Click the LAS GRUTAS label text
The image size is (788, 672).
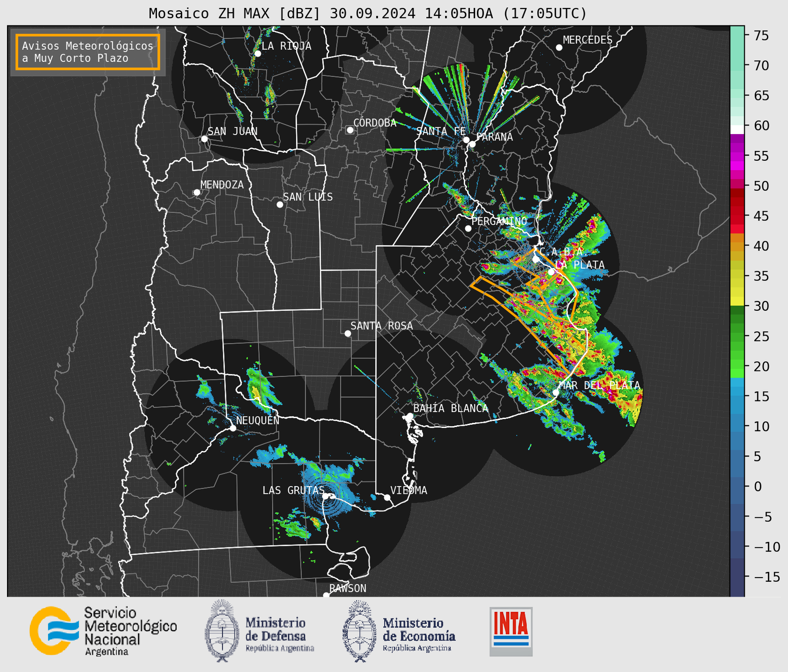pos(293,490)
